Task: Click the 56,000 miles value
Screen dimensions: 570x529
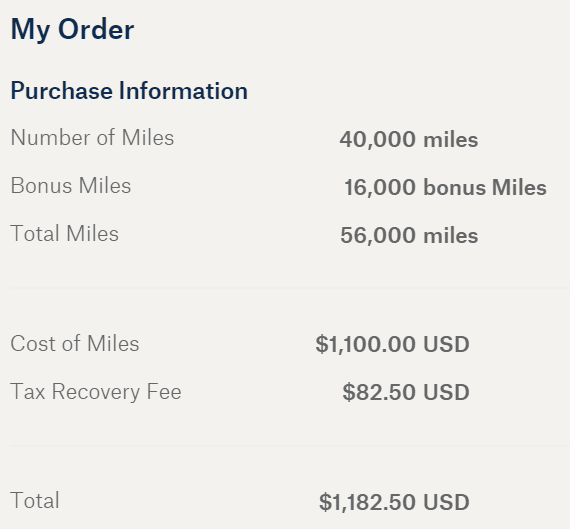Action: 409,235
